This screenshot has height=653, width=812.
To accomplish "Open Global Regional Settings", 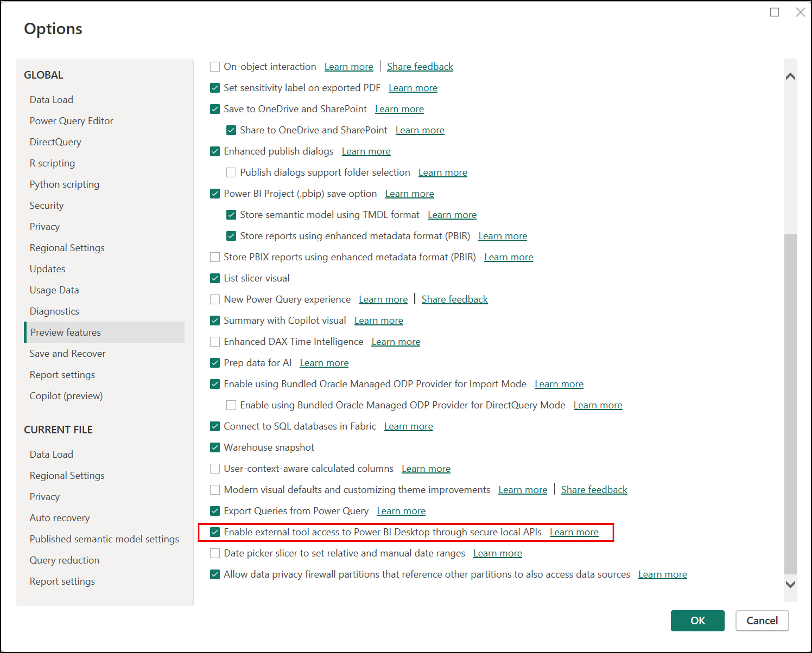I will click(x=67, y=248).
